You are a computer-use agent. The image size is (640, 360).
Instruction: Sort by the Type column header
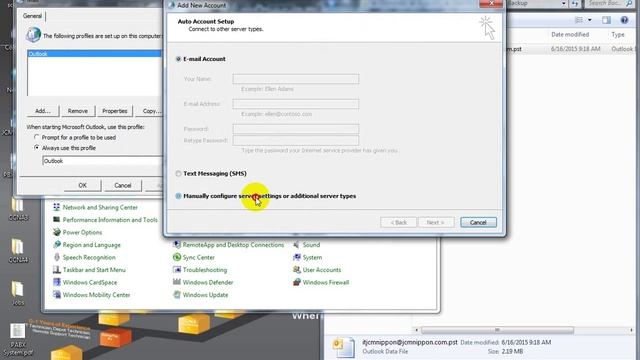[618, 35]
